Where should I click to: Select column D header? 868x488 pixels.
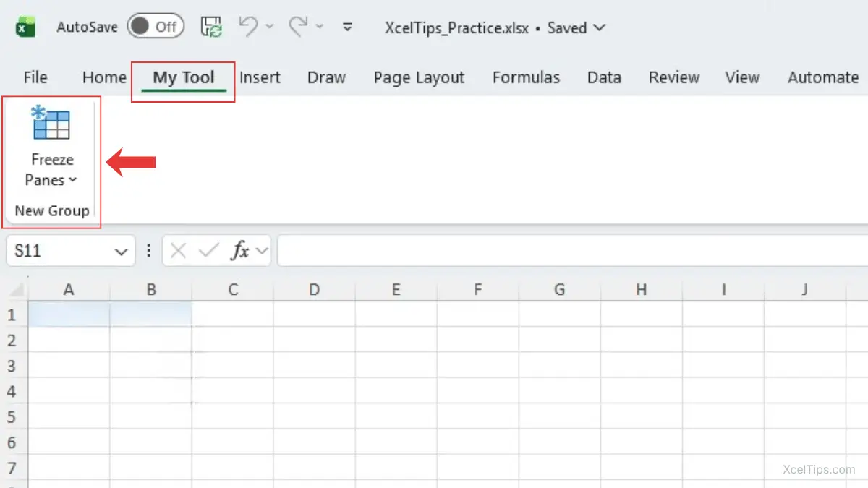coord(314,290)
